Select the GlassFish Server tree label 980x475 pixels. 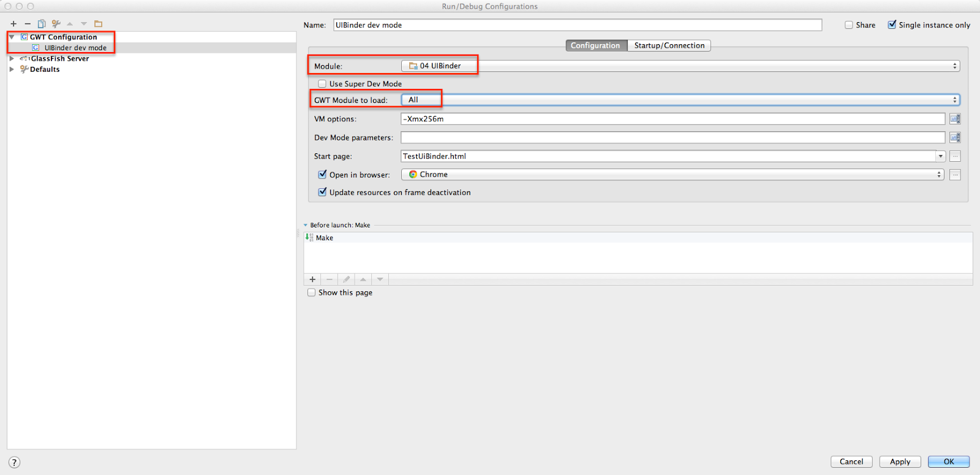pos(60,59)
